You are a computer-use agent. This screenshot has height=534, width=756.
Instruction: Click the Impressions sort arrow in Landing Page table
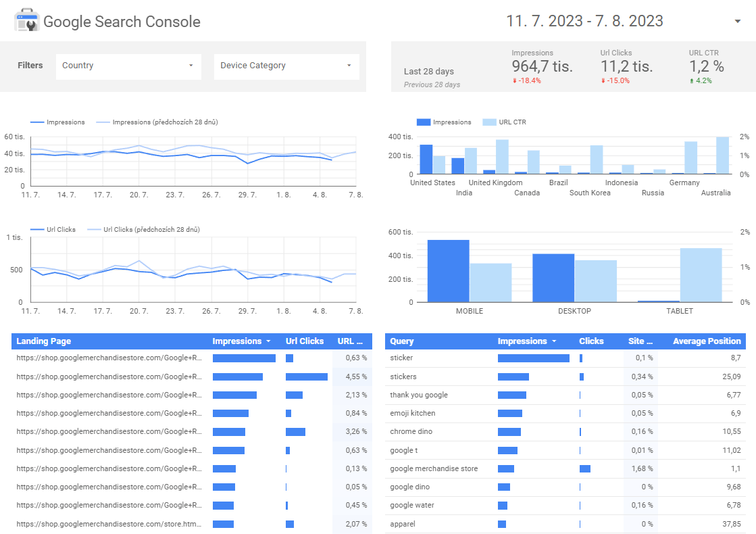(x=268, y=341)
